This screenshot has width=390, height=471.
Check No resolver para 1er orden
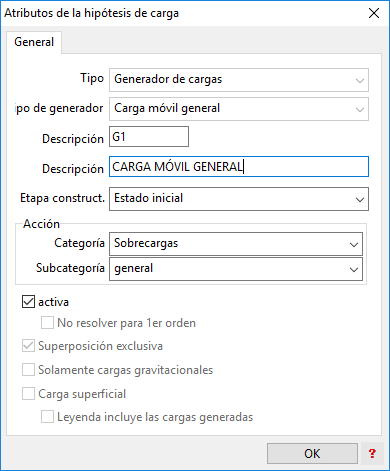pos(47,323)
